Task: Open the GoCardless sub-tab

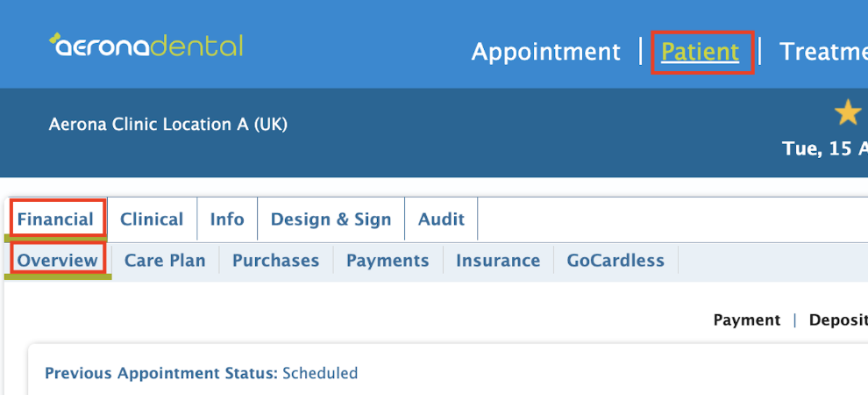Action: (615, 261)
